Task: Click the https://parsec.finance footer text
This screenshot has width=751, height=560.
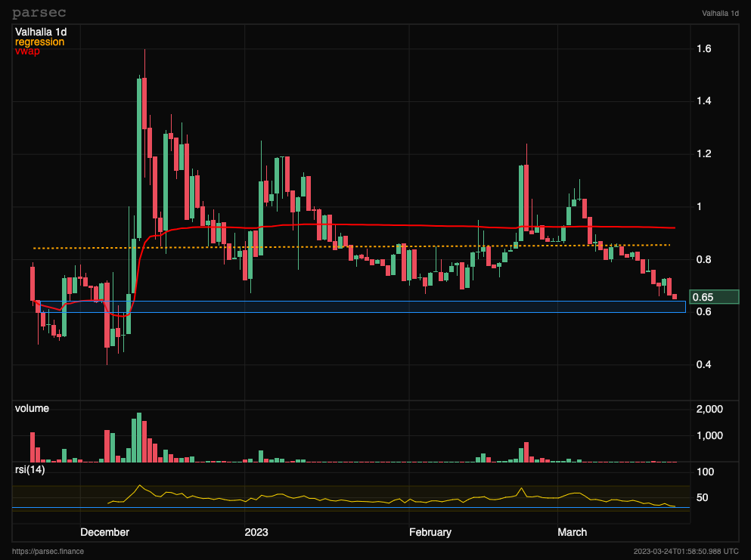Action: pyautogui.click(x=48, y=552)
